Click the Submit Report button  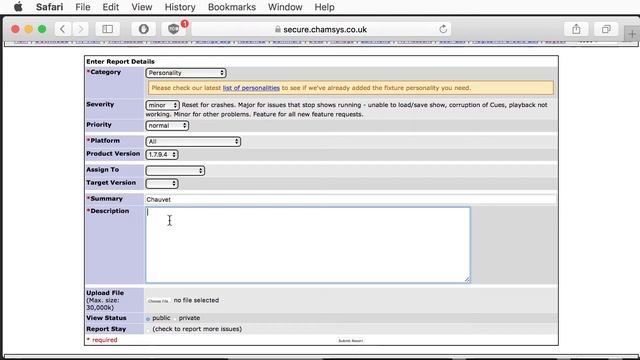351,340
